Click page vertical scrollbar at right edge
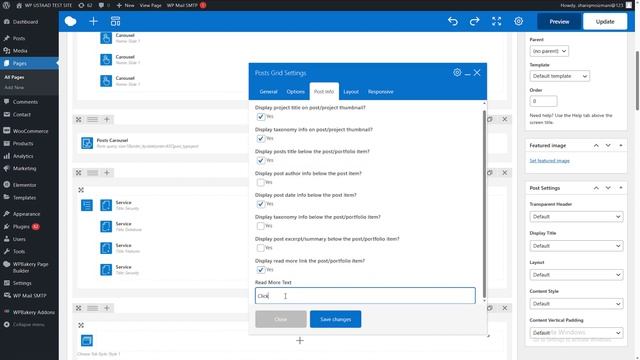This screenshot has height=360, width=640. pyautogui.click(x=637, y=80)
